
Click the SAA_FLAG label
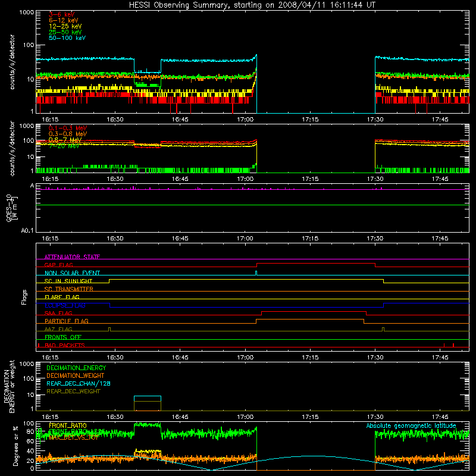pos(58,313)
